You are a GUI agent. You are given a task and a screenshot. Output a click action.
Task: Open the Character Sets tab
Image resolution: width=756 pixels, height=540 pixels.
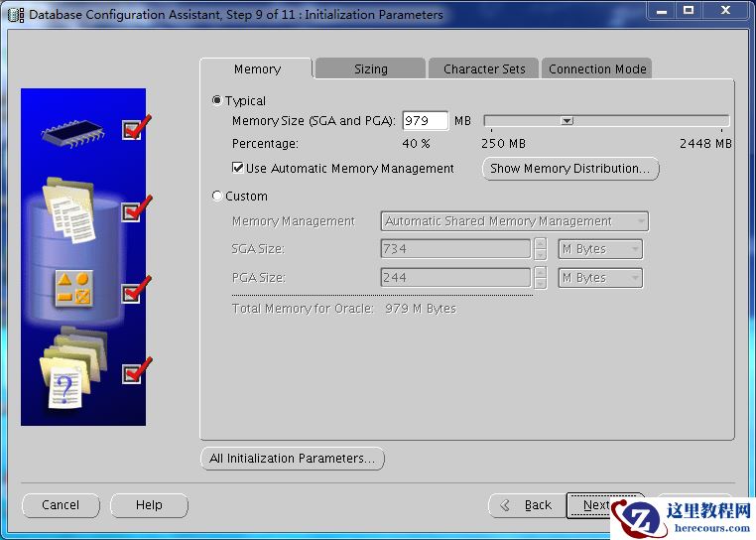[484, 69]
